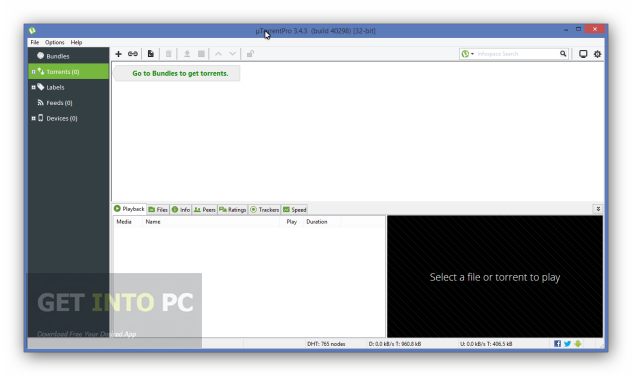The image size is (632, 376).
Task: Open the Help menu
Action: (76, 42)
